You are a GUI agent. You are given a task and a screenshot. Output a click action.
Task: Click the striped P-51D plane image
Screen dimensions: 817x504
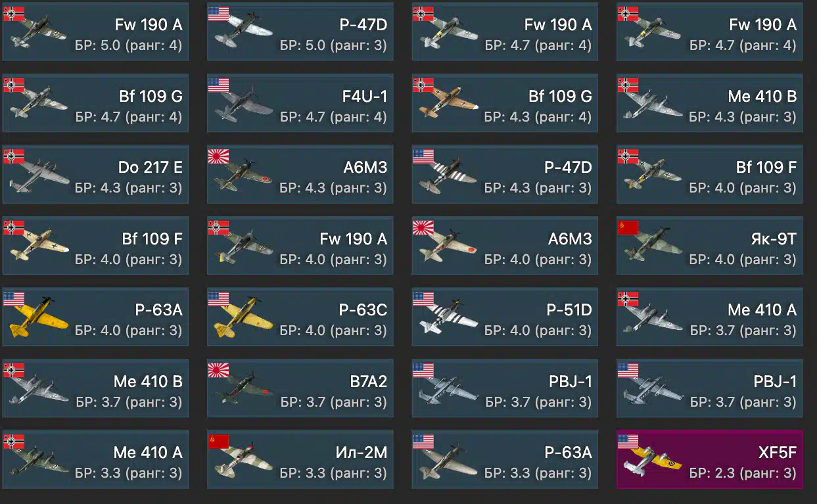[448, 318]
